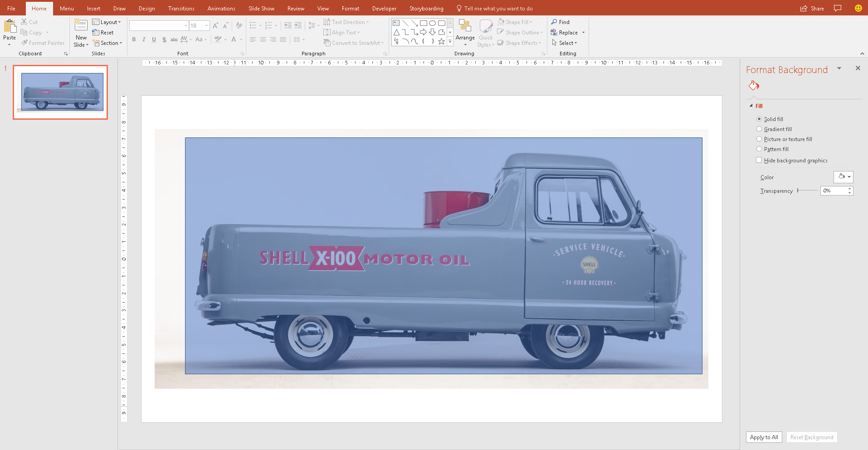
Task: Click the Transparency slider
Action: tap(807, 191)
